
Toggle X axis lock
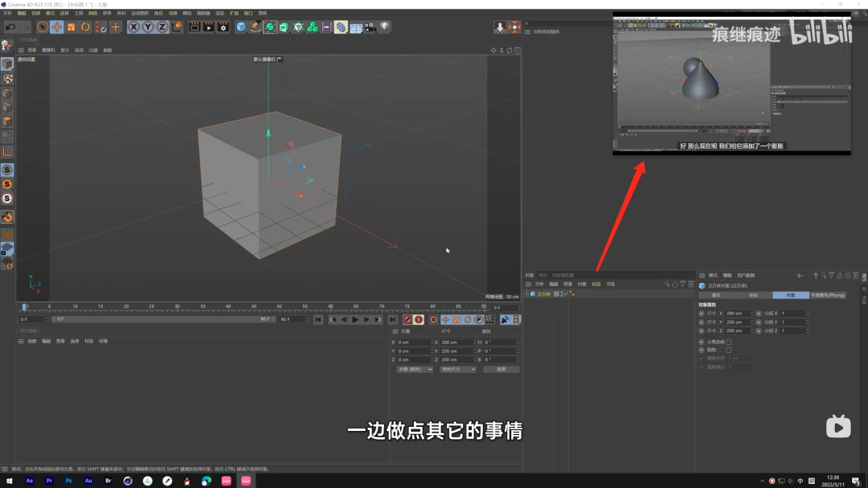133,27
